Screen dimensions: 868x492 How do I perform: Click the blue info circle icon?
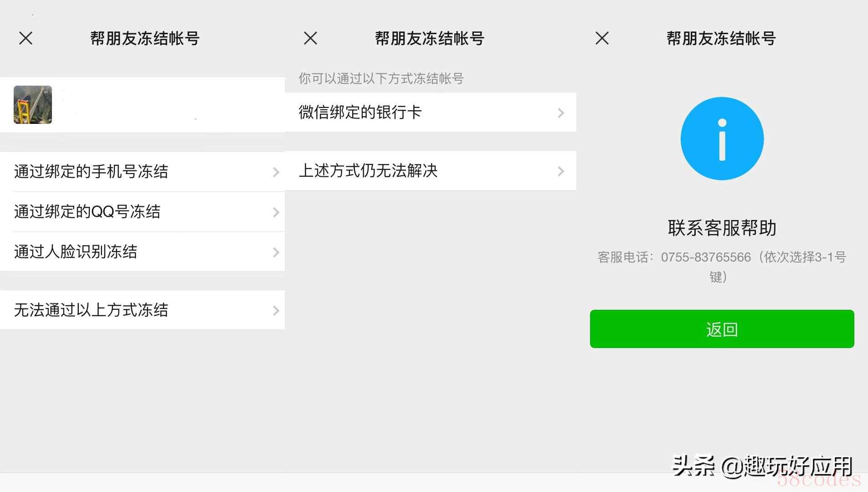[x=722, y=138]
